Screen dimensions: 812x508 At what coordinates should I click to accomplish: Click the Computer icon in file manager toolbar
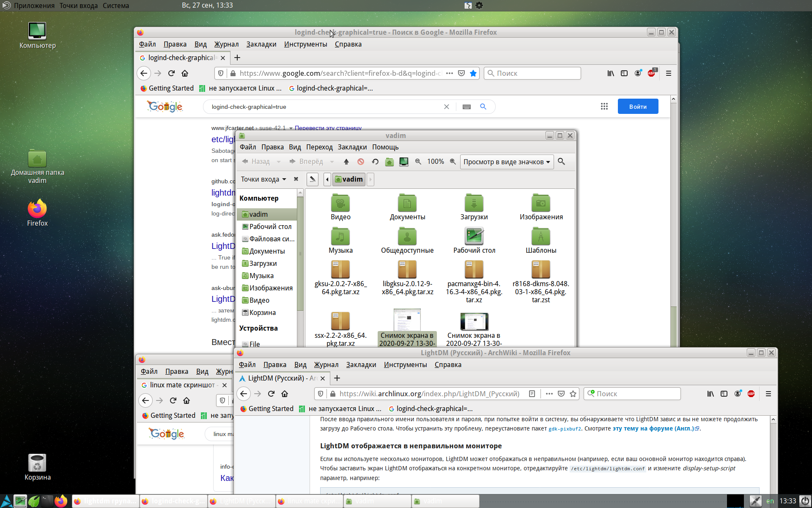404,162
